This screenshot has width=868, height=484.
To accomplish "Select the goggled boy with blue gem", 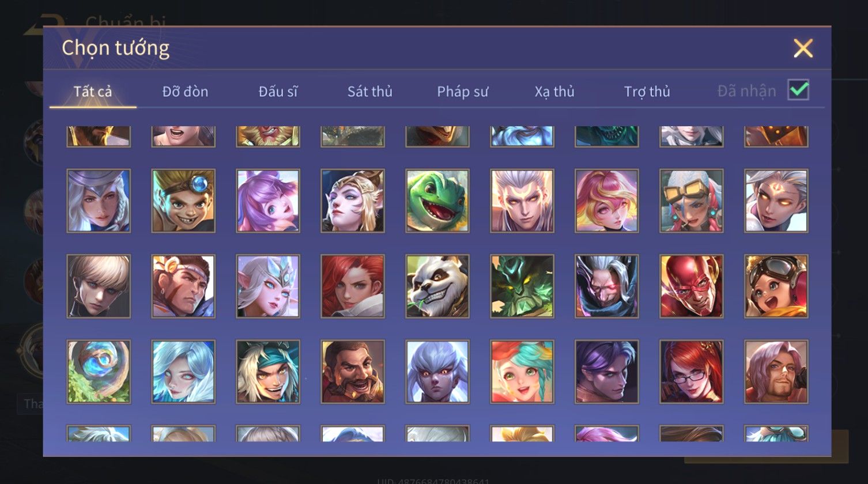I will click(x=183, y=201).
